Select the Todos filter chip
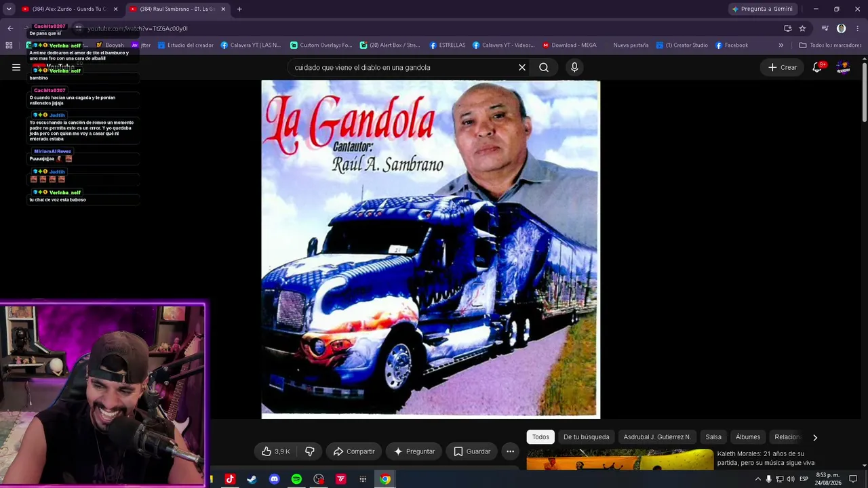 540,437
